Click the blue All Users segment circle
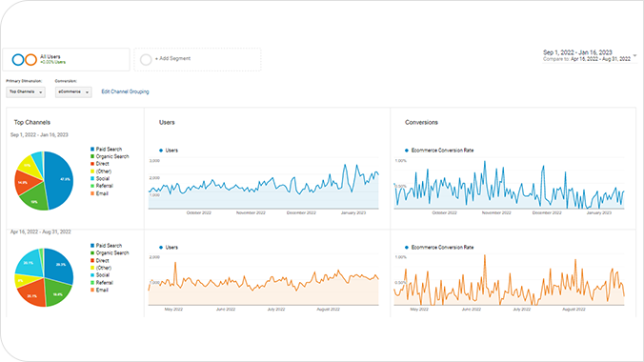The width and height of the screenshot is (644, 362). (x=18, y=60)
